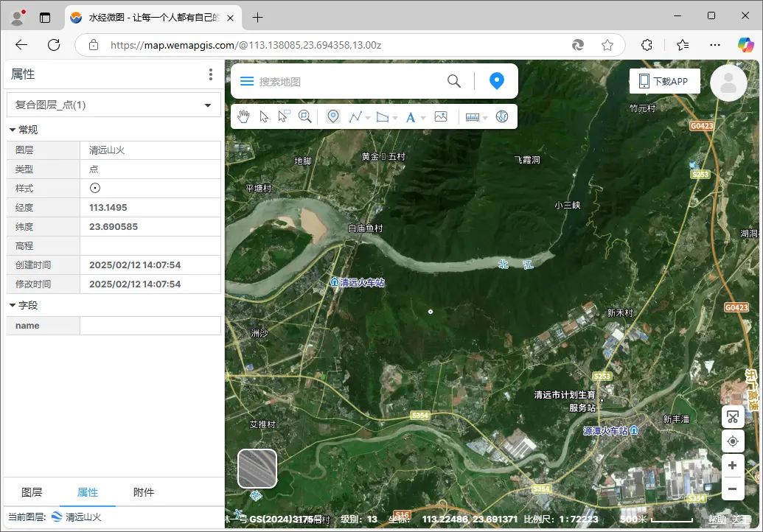Select the pan hand tool

244,116
